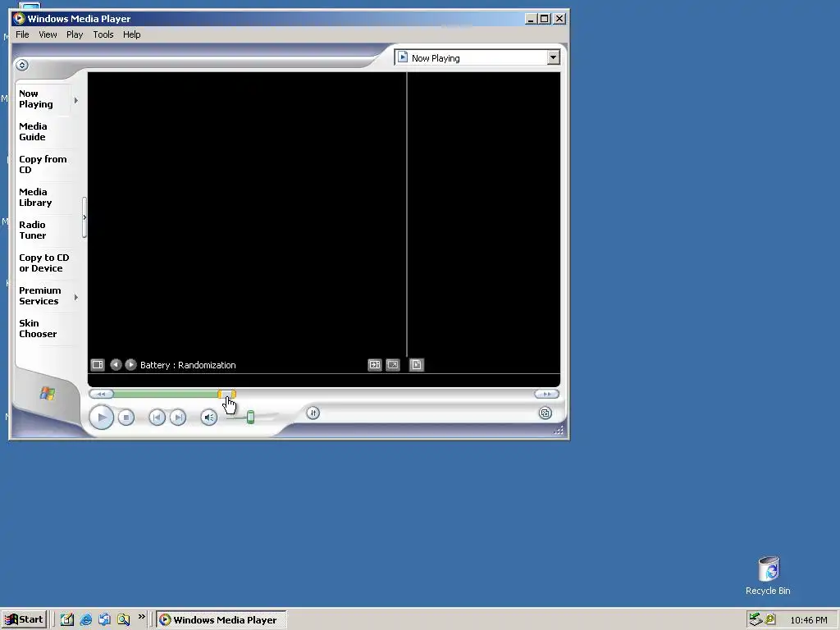Click the Windows logo in the taskbar panel
Image resolution: width=840 pixels, height=630 pixels.
[47, 394]
